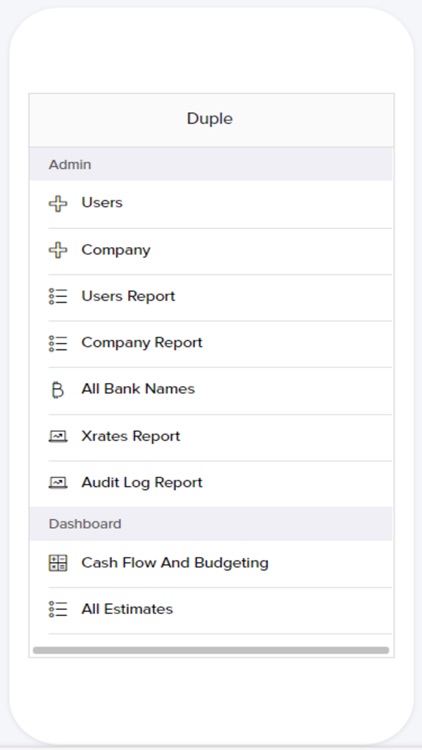
Task: View the Audit Log Report
Action: point(211,484)
